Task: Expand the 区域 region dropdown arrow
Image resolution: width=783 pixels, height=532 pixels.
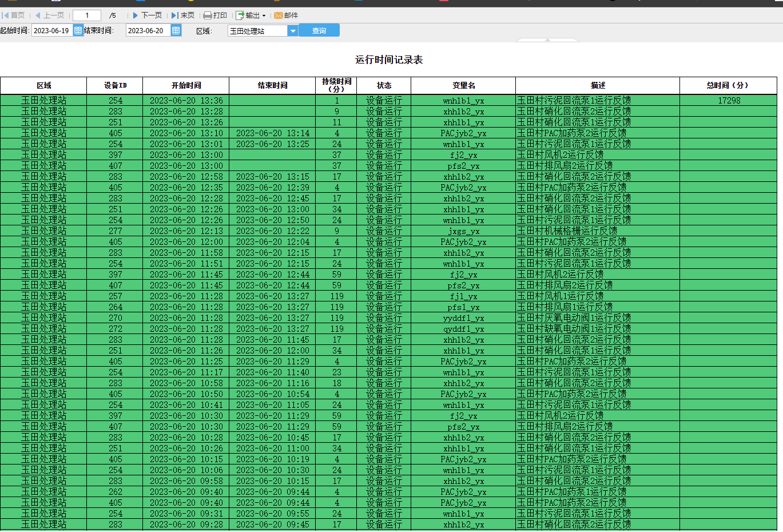Action: tap(293, 31)
